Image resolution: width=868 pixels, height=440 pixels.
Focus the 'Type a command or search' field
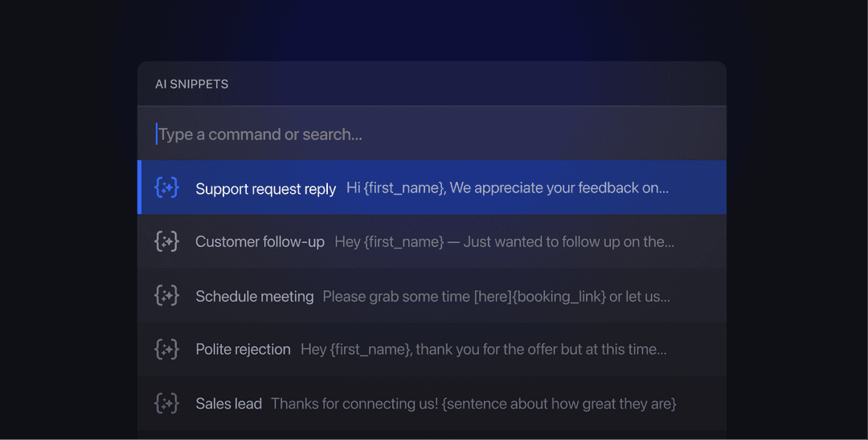[434, 134]
